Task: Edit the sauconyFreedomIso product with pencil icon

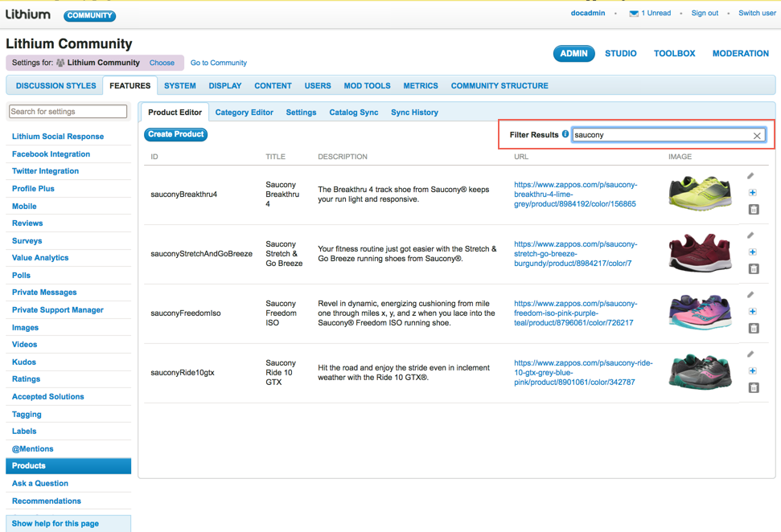Action: 750,295
